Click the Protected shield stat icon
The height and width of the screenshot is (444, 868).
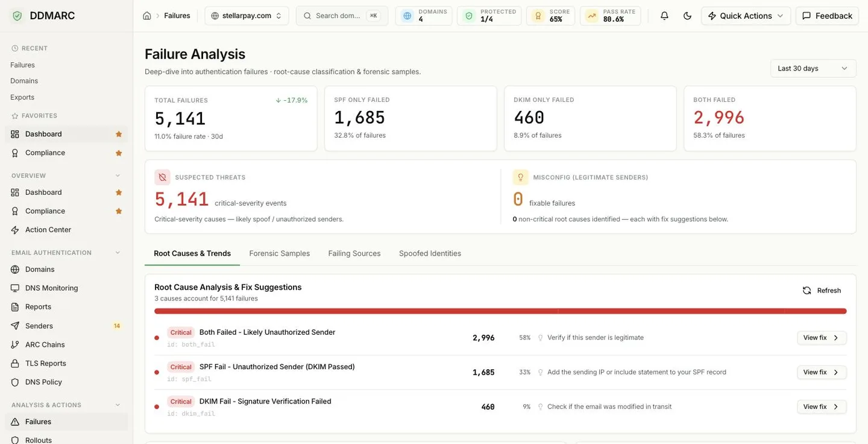(469, 16)
